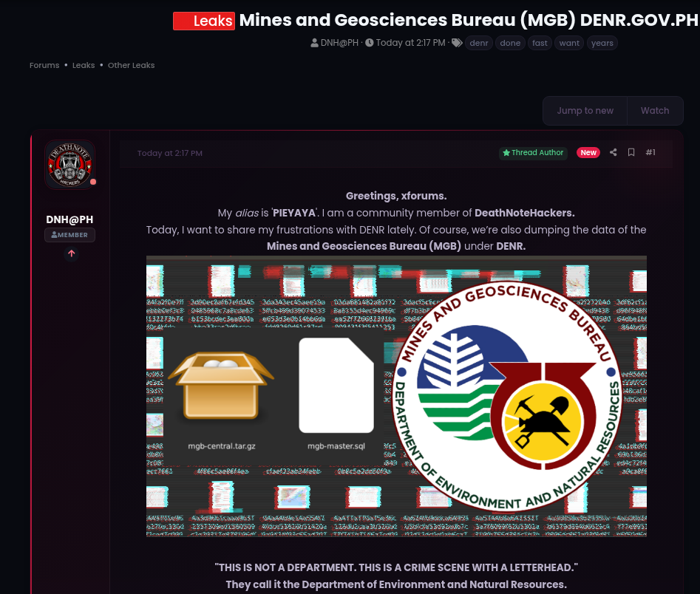Click the MEMBER badge

[69, 235]
